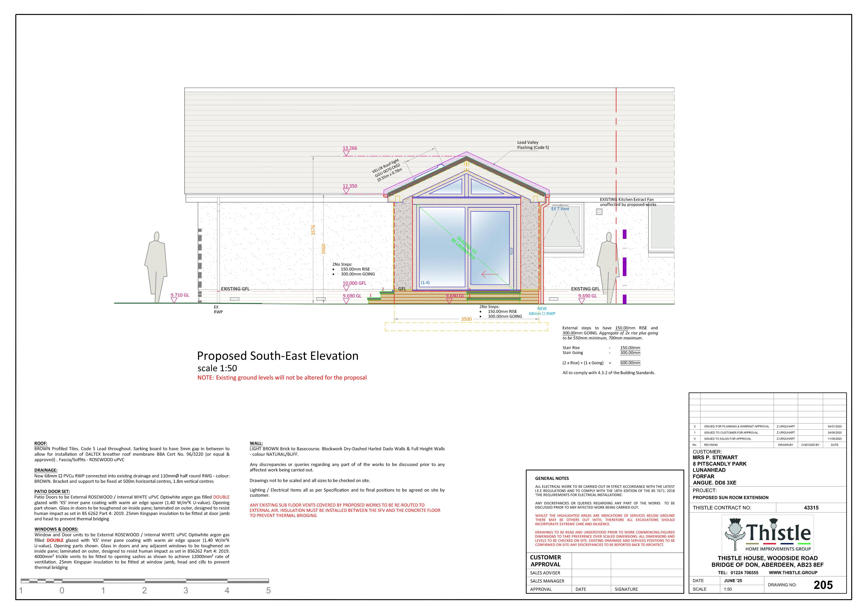The image size is (868, 614).
Task: Click the drawing number 205
Action: click(x=823, y=585)
